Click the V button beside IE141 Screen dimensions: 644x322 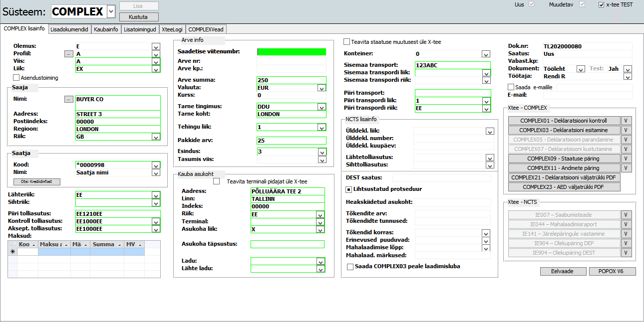[x=626, y=234]
